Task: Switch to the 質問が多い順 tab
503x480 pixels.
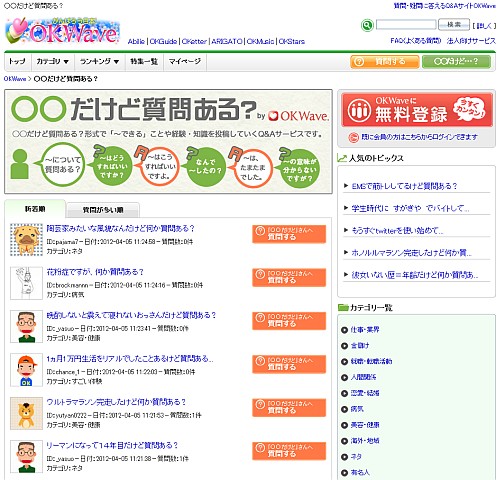Action: pyautogui.click(x=103, y=210)
